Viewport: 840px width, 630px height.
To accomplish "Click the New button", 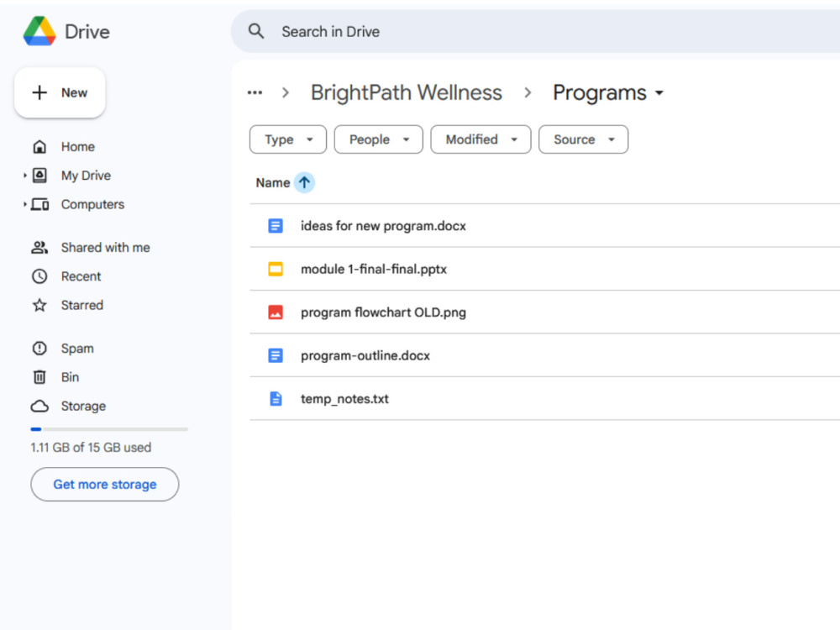I will pyautogui.click(x=60, y=92).
